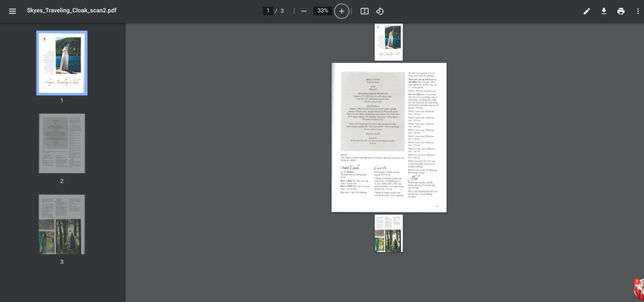644x302 pixels.
Task: Download the PDF file
Action: pos(604,11)
